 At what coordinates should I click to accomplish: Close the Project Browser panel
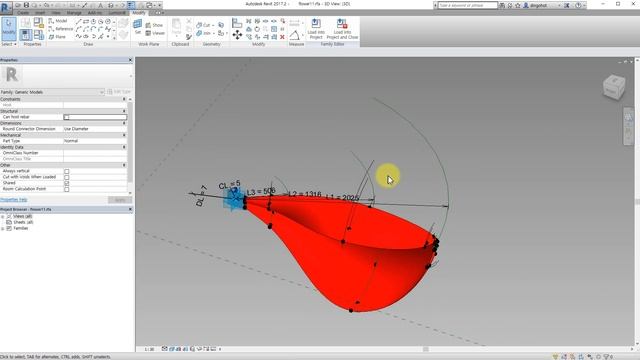coord(130,209)
